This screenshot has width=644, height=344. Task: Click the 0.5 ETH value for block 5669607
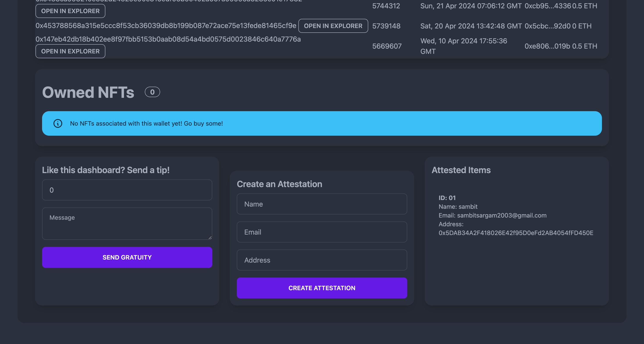pos(584,46)
